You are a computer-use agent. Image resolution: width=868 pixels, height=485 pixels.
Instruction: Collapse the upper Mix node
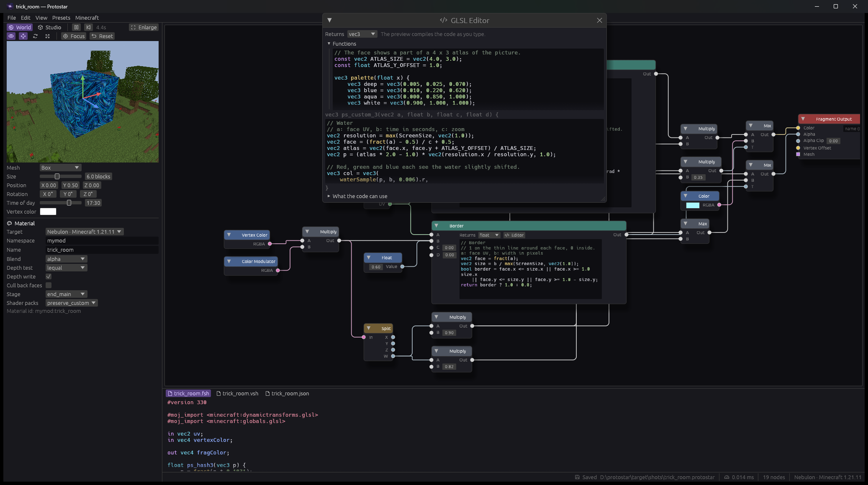pyautogui.click(x=751, y=126)
